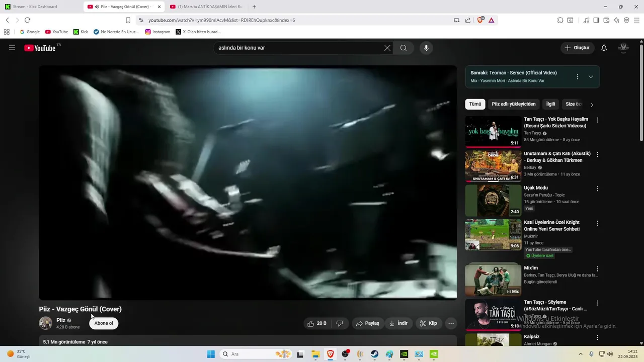The height and width of the screenshot is (362, 644).
Task: Open Piiz channel name link
Action: pyautogui.click(x=61, y=320)
